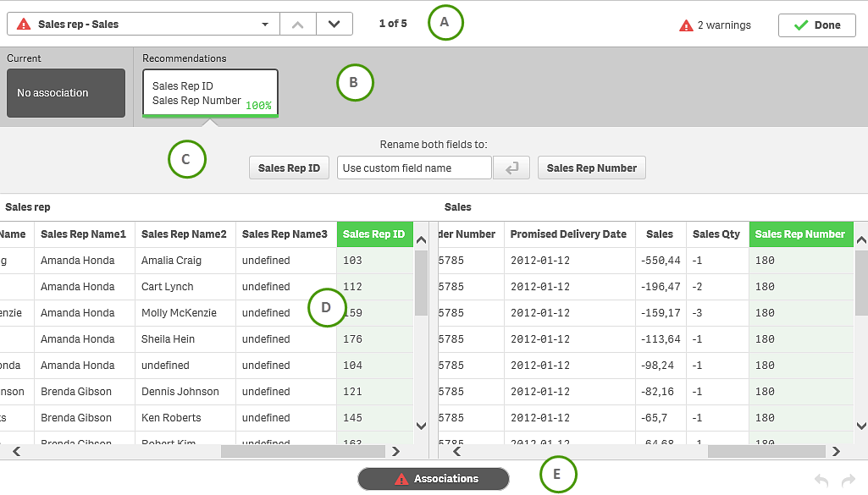This screenshot has width=868, height=495.
Task: Click the Done button
Action: [816, 25]
